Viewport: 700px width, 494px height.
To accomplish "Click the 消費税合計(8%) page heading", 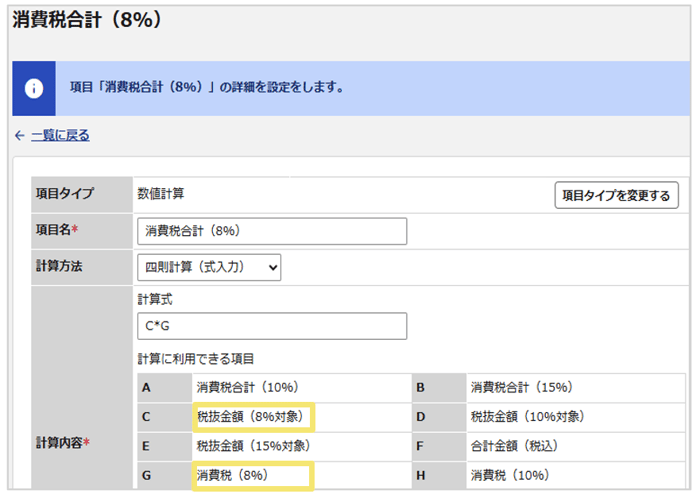I will [87, 20].
